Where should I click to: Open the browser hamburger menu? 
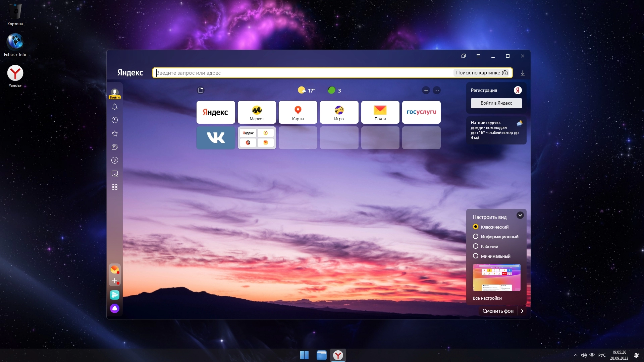[x=478, y=56]
